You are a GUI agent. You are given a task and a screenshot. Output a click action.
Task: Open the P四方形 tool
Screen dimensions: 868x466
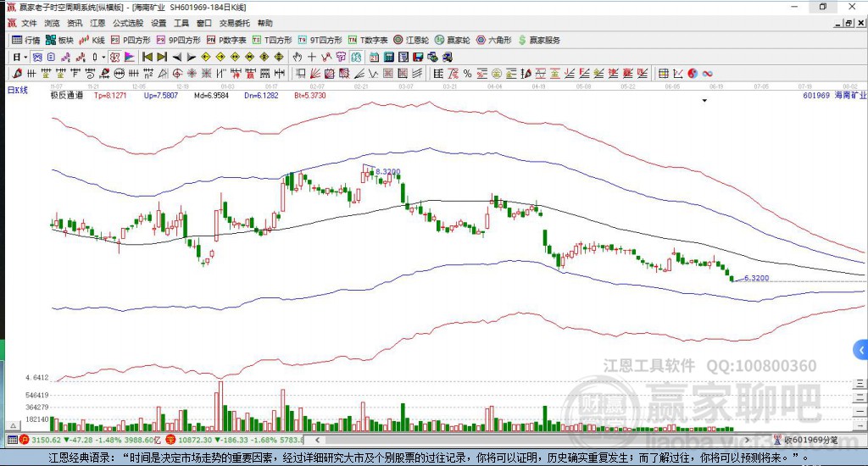131,40
